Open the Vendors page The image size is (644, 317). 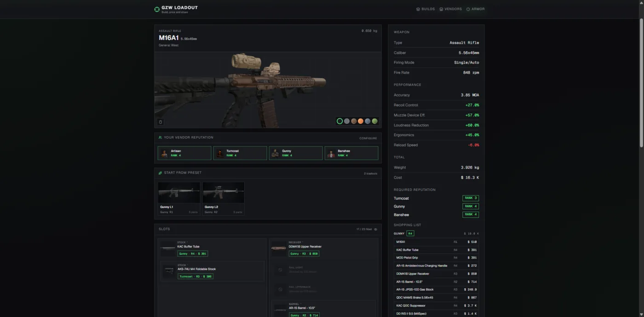[450, 9]
